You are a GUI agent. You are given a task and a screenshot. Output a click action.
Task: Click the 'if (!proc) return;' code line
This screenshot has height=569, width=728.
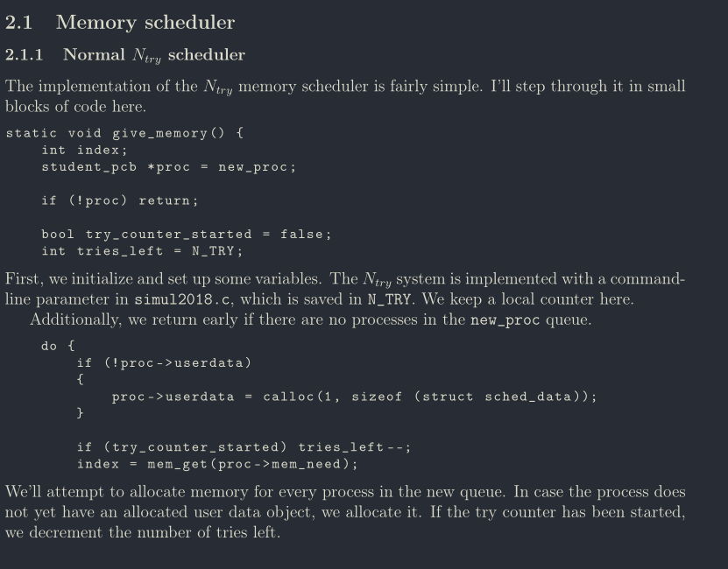(120, 200)
